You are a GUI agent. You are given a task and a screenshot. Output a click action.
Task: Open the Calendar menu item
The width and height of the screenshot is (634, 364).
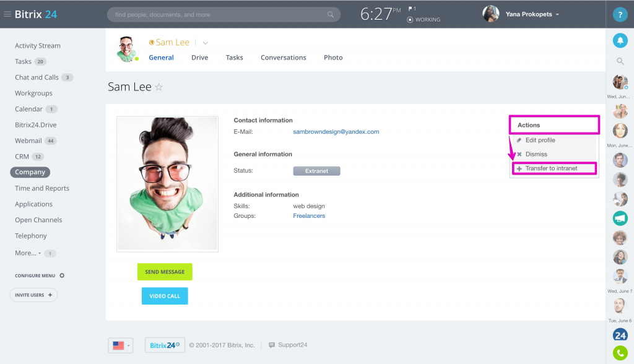pyautogui.click(x=28, y=109)
